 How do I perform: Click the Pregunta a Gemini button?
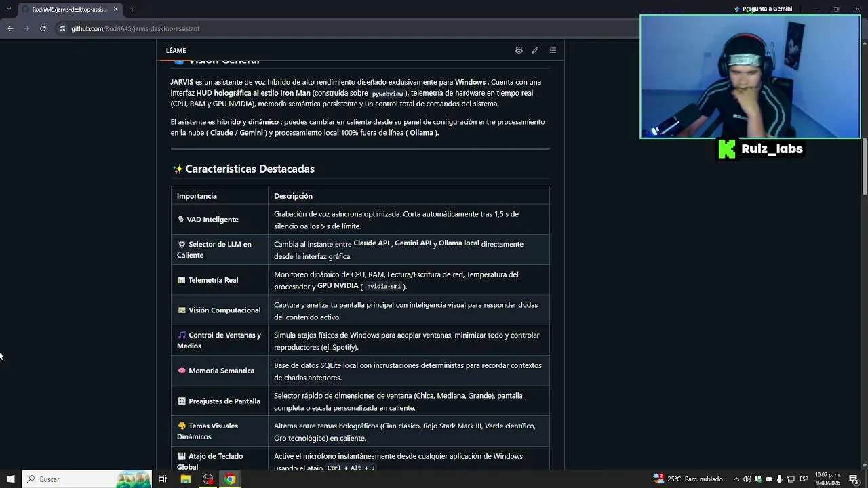coord(763,9)
